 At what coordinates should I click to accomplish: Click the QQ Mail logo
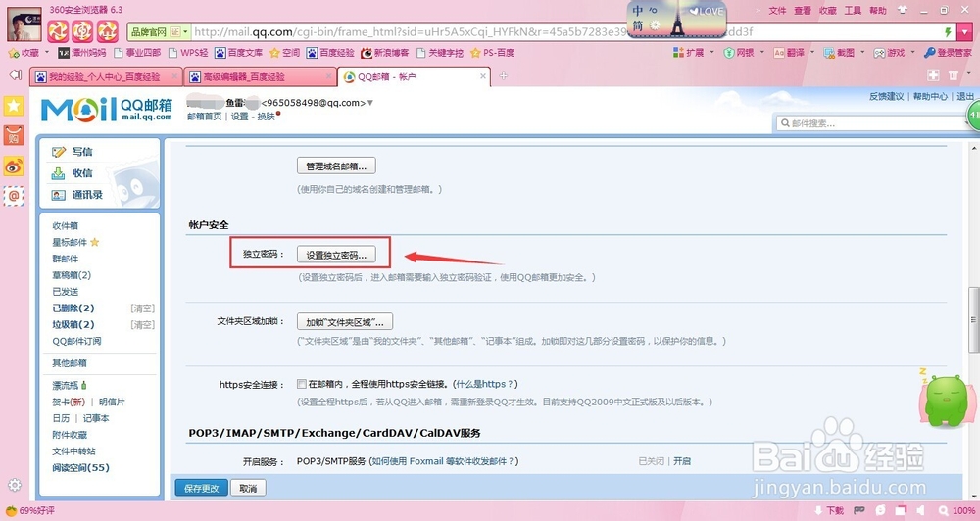(x=106, y=110)
